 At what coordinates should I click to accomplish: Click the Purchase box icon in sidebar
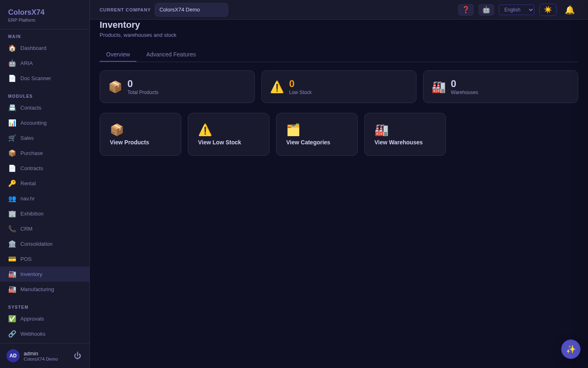12,153
